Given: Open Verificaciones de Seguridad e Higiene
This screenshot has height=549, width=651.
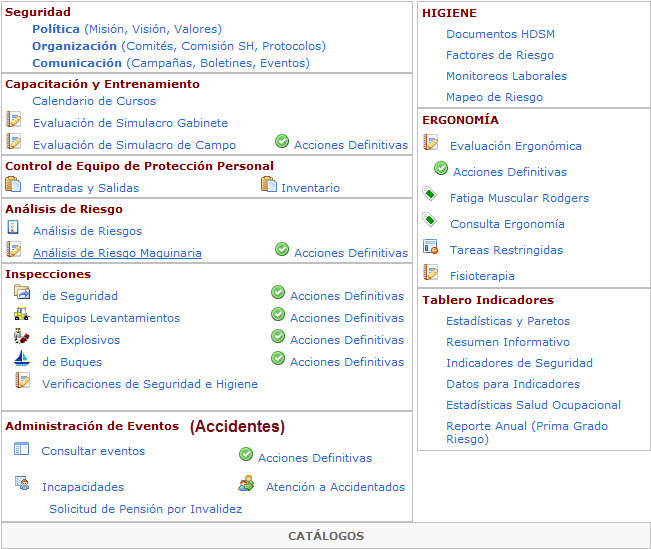Looking at the screenshot, I should pos(150,384).
